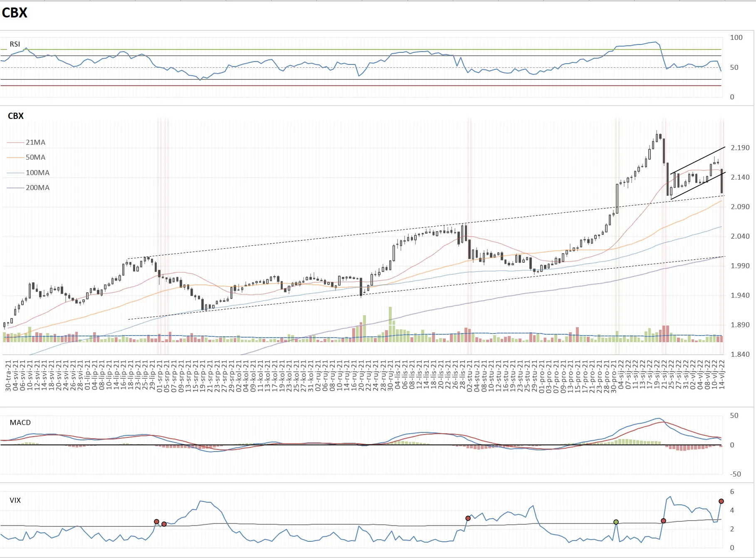
Task: Select the 2.190 price axis value
Action: coord(740,148)
